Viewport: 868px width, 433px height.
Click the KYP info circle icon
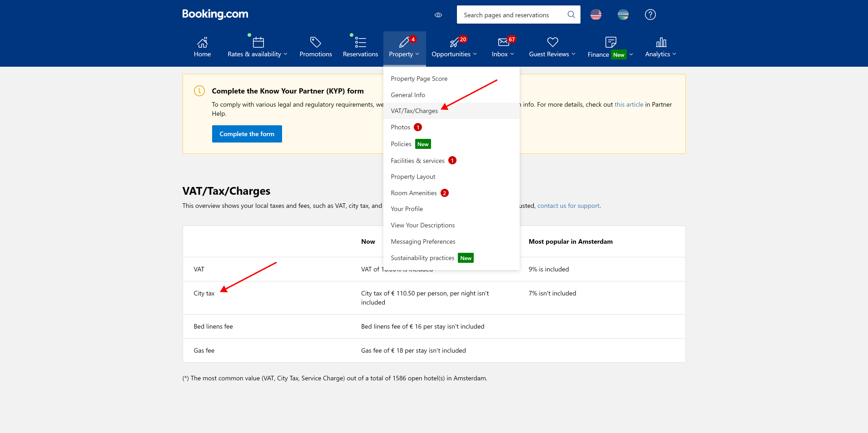[199, 91]
